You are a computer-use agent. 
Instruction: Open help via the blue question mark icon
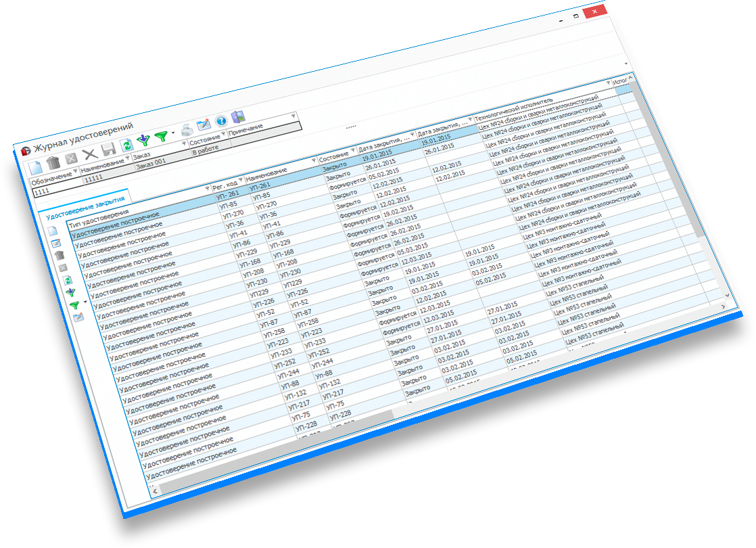(221, 120)
